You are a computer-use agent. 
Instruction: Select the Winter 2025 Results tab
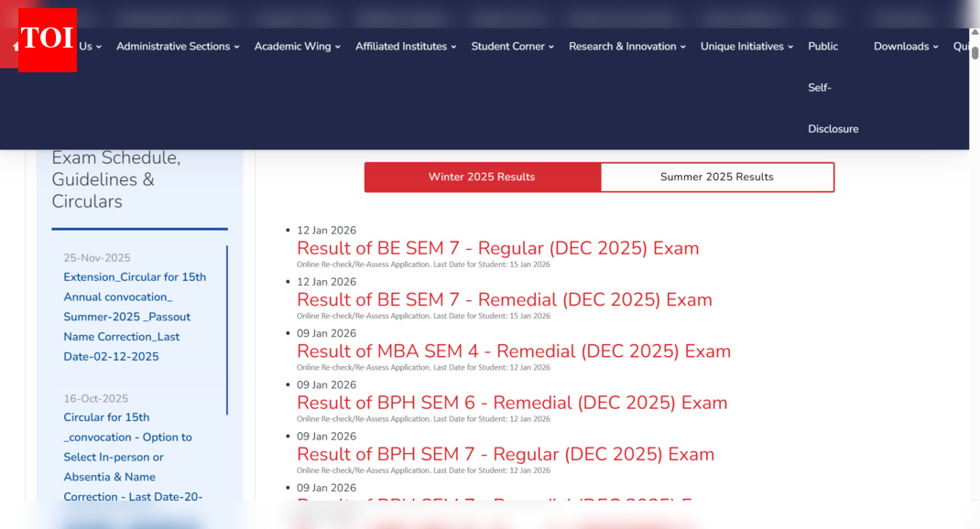(x=483, y=177)
